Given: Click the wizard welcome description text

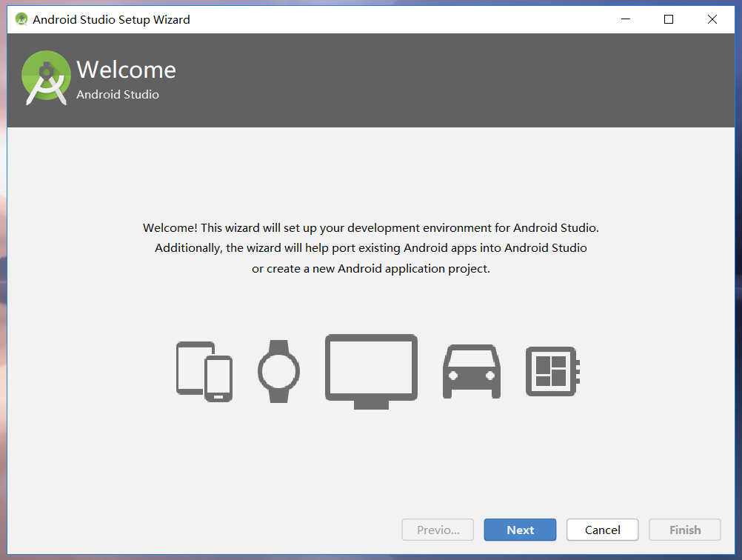Looking at the screenshot, I should (x=370, y=247).
